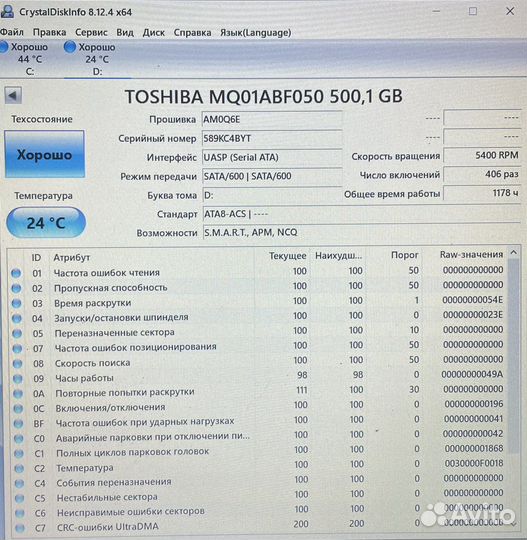Click the Текущее column header
Viewport: 527px width, 540px height.
tap(288, 256)
